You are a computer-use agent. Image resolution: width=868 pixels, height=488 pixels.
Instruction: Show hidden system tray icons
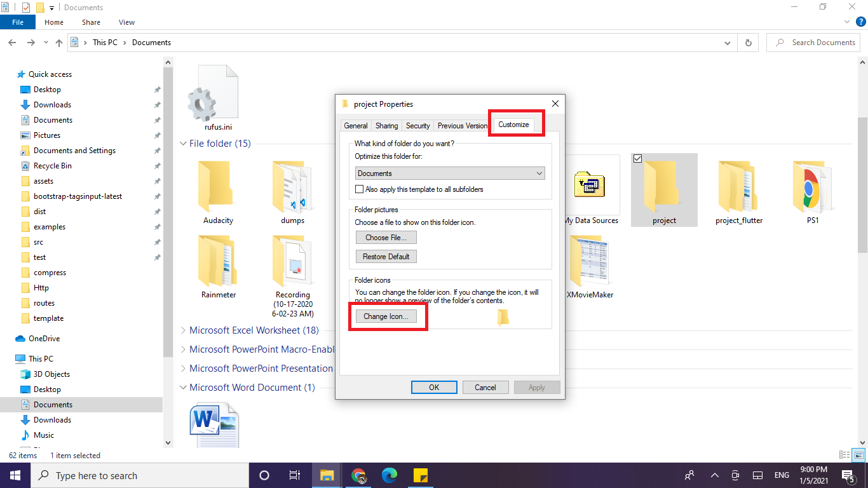(x=714, y=475)
